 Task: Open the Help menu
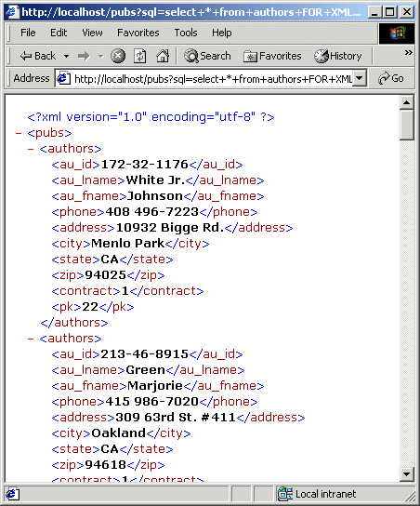(222, 33)
